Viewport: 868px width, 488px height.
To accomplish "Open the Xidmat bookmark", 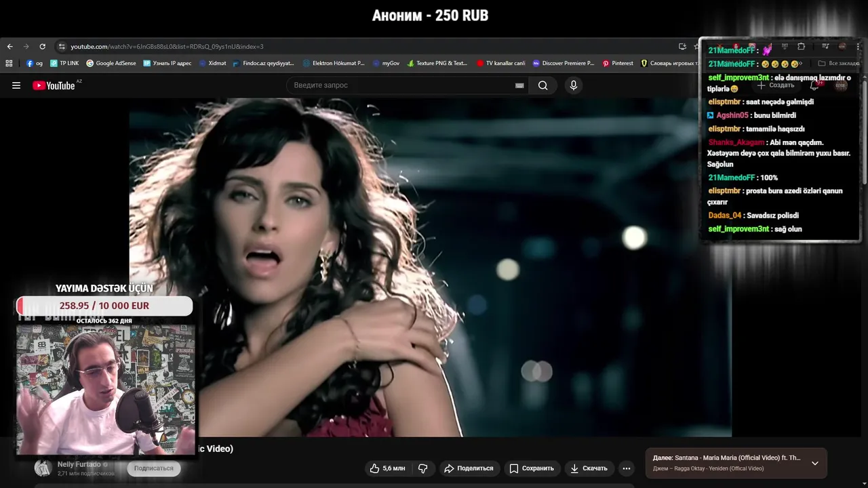I will pyautogui.click(x=212, y=63).
